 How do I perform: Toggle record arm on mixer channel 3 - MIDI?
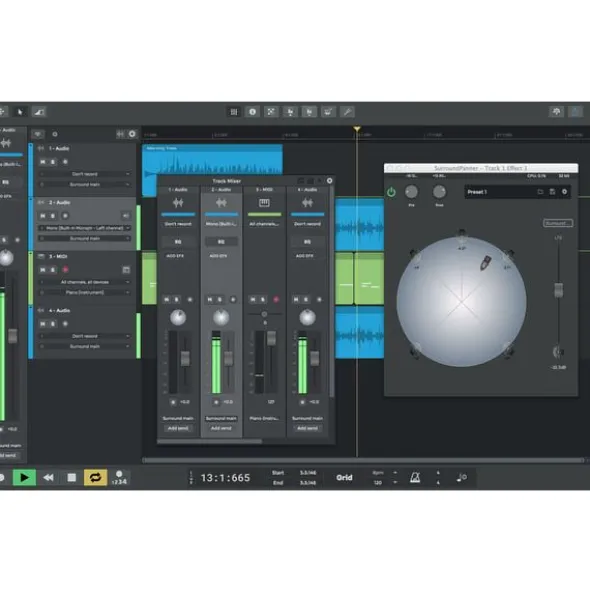[276, 300]
